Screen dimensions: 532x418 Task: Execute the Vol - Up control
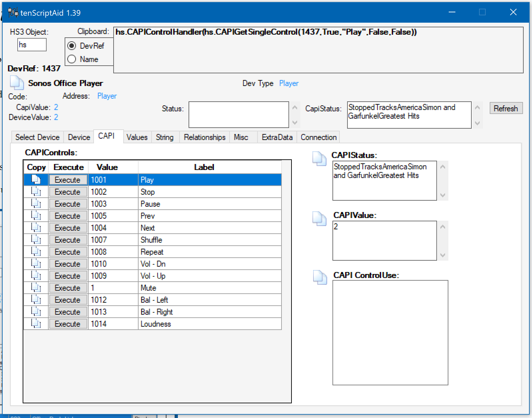(x=68, y=276)
